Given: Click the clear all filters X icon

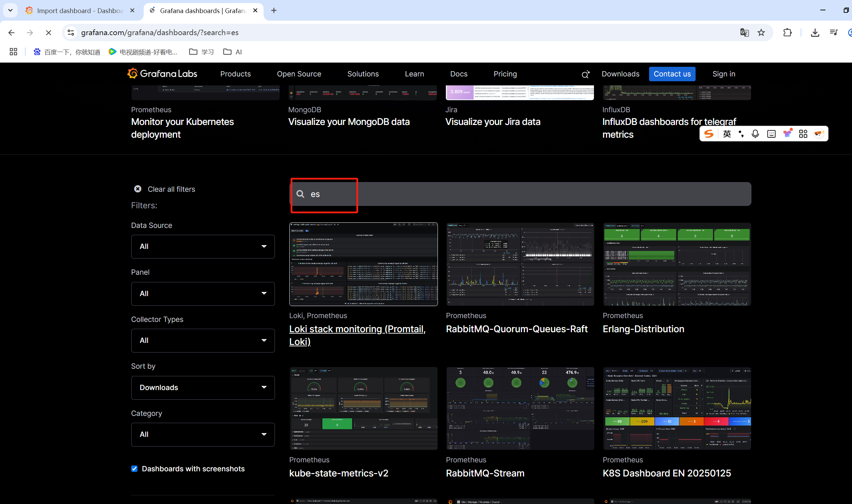Looking at the screenshot, I should click(x=138, y=189).
